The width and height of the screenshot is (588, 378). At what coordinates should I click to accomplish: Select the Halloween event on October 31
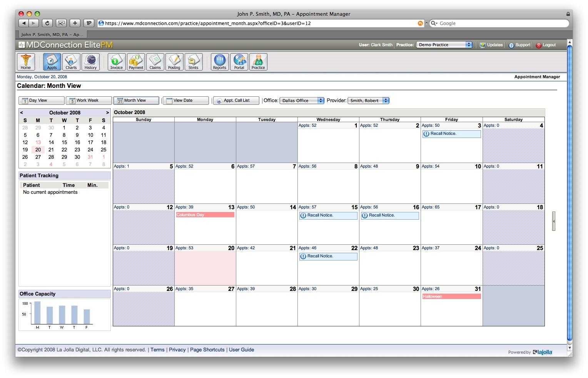(x=451, y=296)
